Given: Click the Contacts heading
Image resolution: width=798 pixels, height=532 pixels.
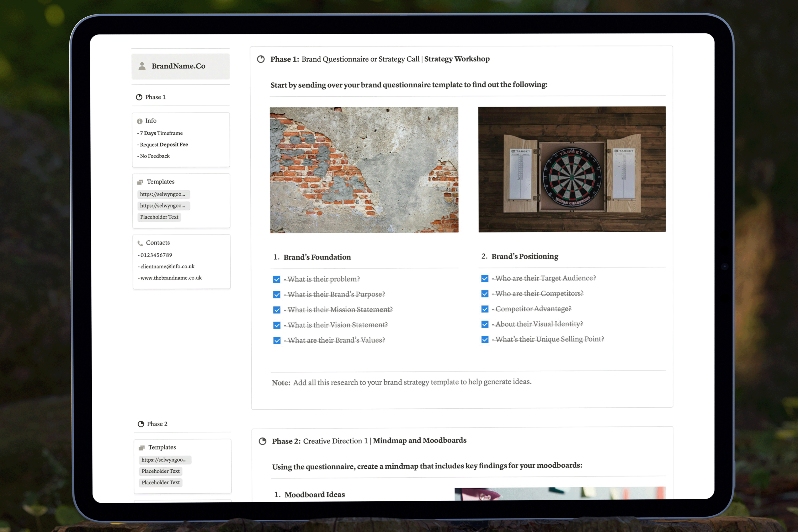Looking at the screenshot, I should point(158,243).
